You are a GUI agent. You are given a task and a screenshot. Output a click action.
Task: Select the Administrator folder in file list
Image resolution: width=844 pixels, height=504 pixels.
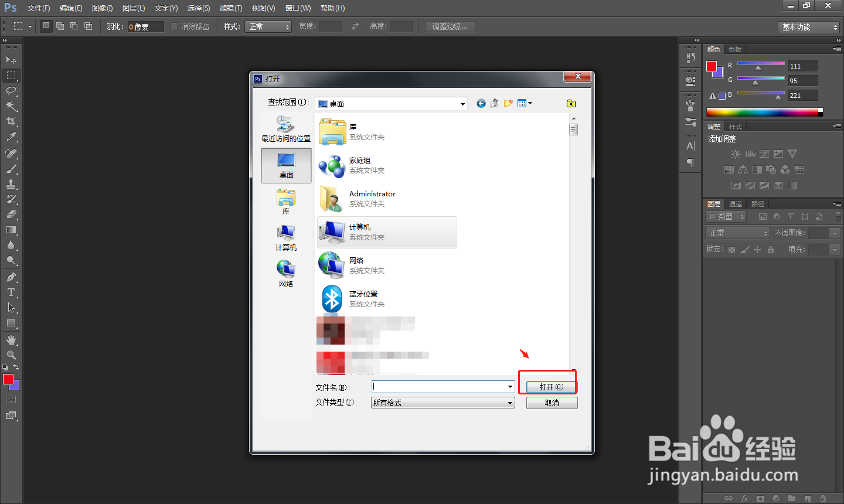click(x=387, y=199)
